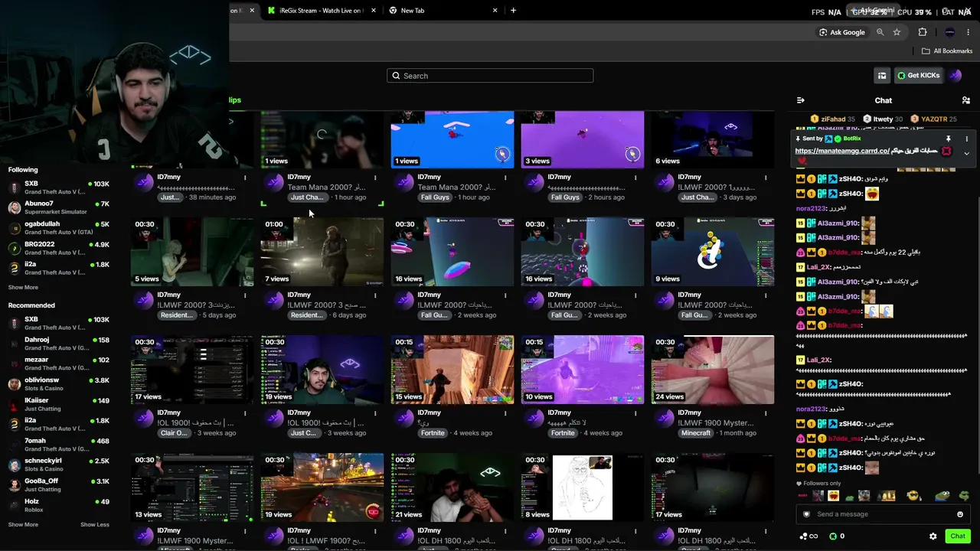Open the recommended channel Dahrooj
Viewport: 980px width, 551px height.
(59, 344)
